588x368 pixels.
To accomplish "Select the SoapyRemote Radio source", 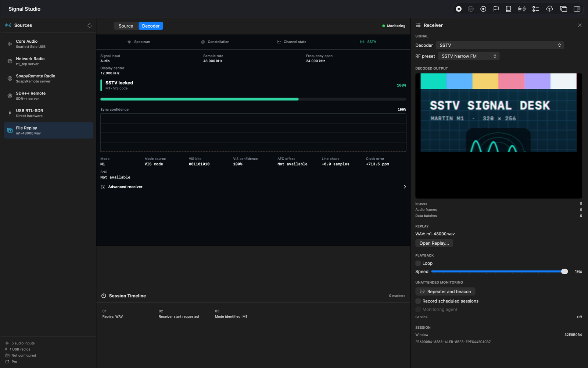I will 48,78.
